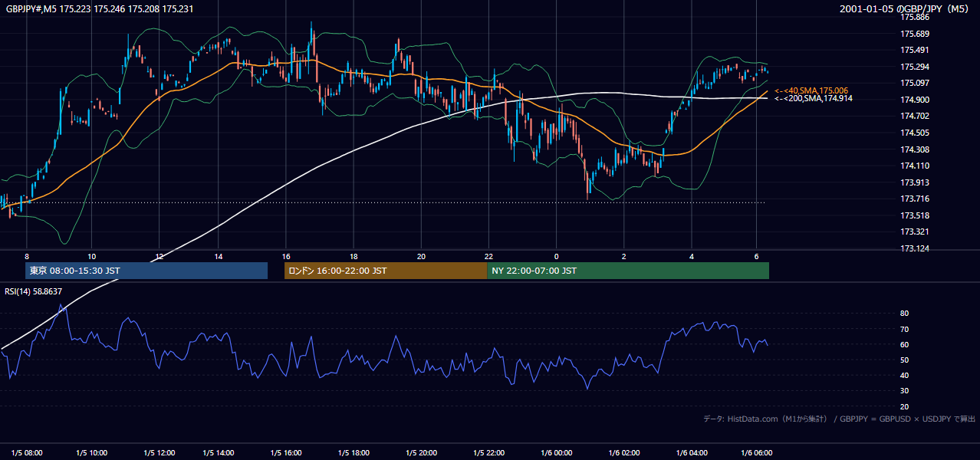The height and width of the screenshot is (460, 980).
Task: Click price axis value 174.308
Action: pyautogui.click(x=915, y=149)
